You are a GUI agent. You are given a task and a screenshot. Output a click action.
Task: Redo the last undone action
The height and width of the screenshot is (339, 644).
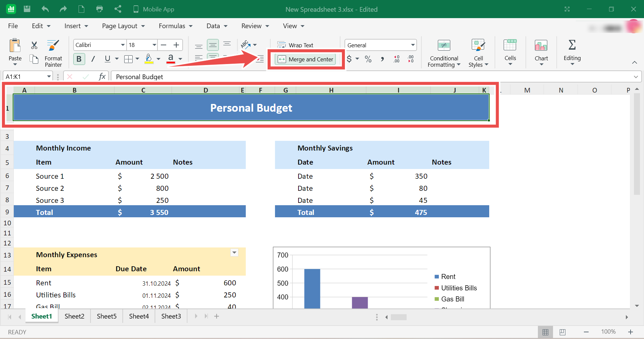click(x=63, y=9)
